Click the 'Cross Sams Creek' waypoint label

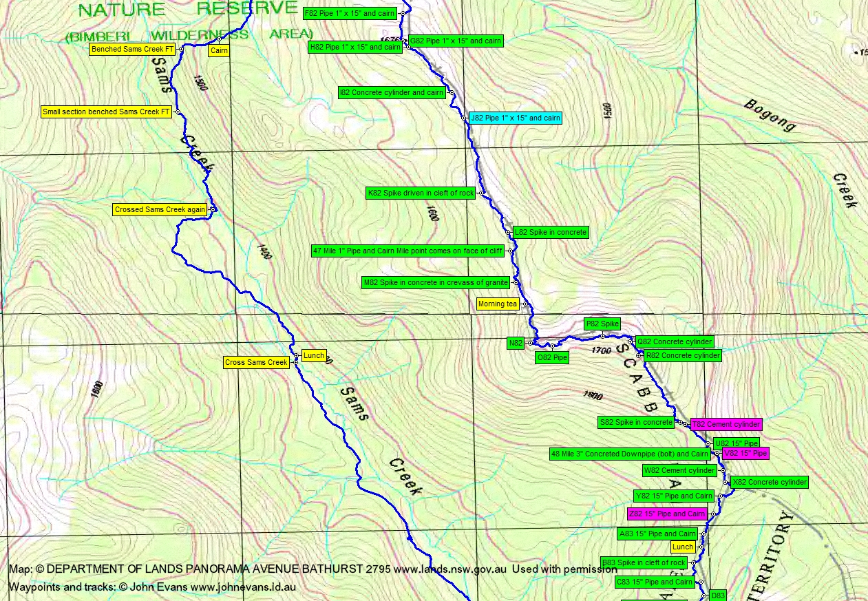[x=256, y=362]
